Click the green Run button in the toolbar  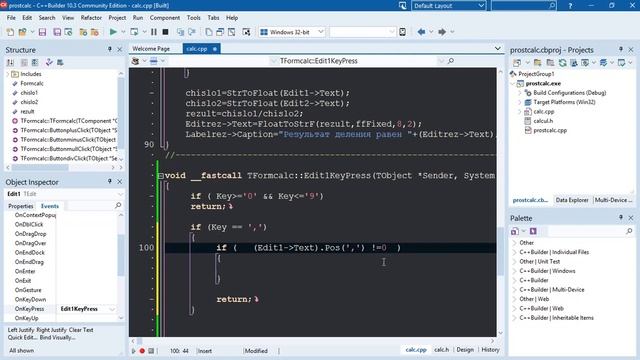[113, 32]
